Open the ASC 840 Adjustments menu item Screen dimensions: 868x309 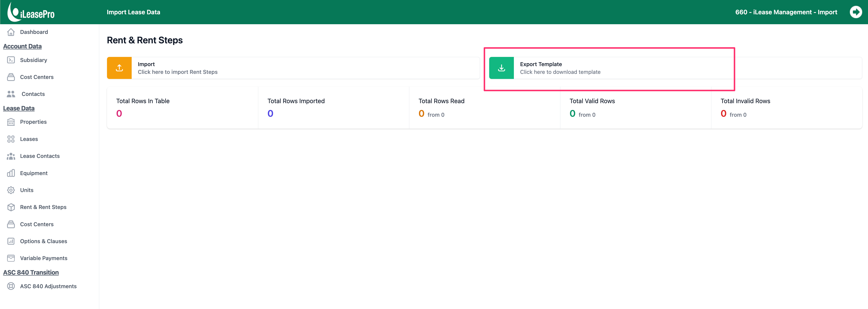[48, 286]
